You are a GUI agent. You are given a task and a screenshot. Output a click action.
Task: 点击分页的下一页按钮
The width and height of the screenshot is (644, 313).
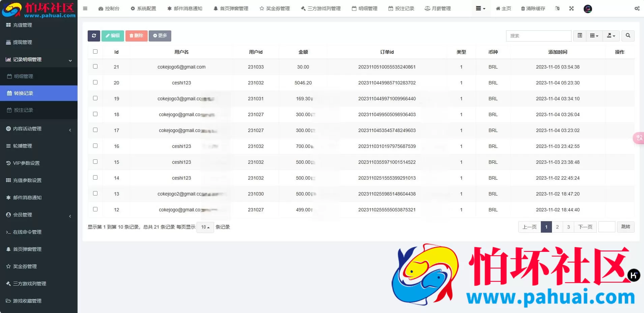[x=585, y=227]
